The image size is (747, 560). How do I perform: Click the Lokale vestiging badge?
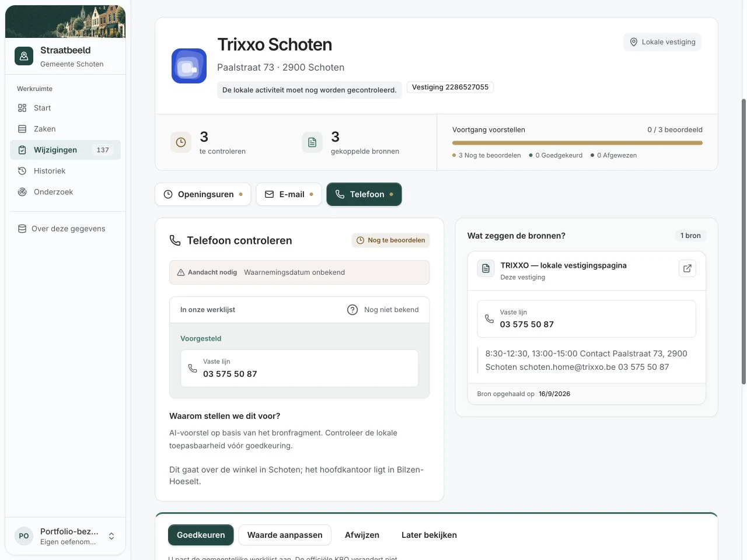pyautogui.click(x=662, y=42)
